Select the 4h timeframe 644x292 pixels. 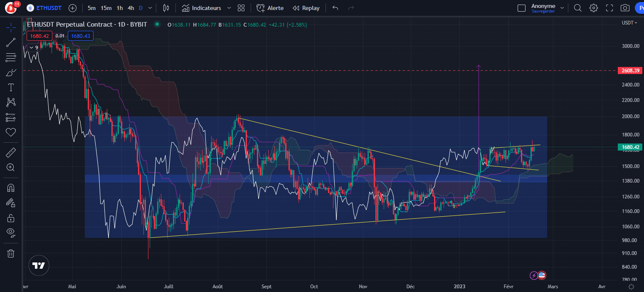tap(131, 8)
